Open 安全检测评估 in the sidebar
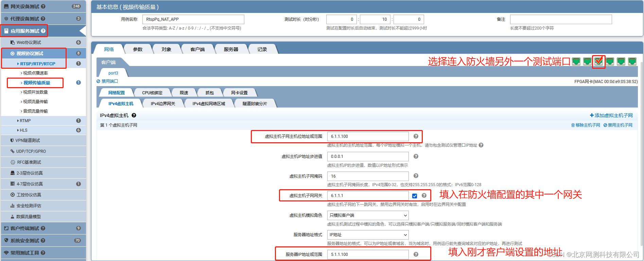This screenshot has height=261, width=644. point(43,206)
